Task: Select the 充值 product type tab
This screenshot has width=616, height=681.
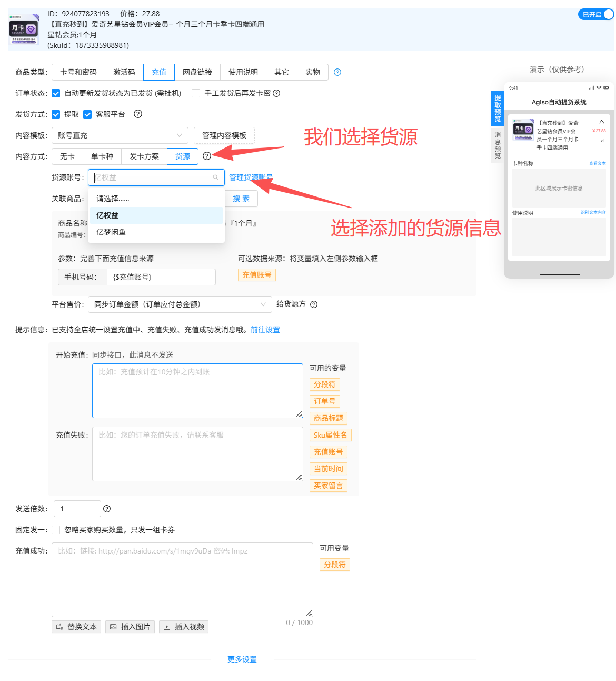Action: click(x=159, y=72)
